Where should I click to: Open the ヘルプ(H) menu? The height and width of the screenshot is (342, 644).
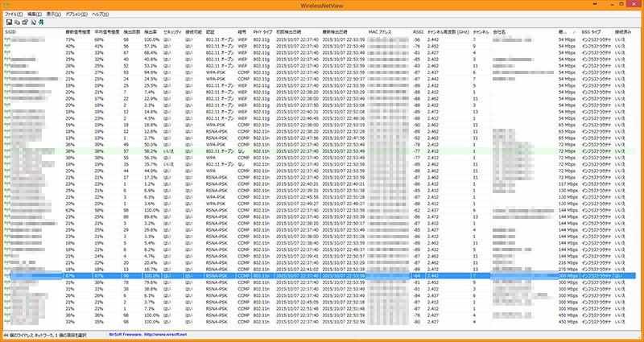coord(101,14)
